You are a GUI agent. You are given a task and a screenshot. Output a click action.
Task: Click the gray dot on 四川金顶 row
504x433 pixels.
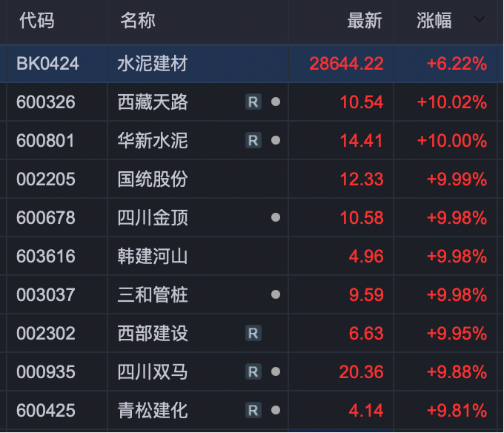click(x=276, y=218)
